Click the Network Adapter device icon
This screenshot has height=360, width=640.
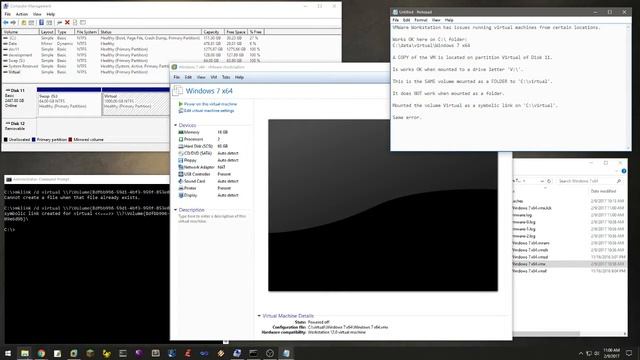click(x=181, y=167)
